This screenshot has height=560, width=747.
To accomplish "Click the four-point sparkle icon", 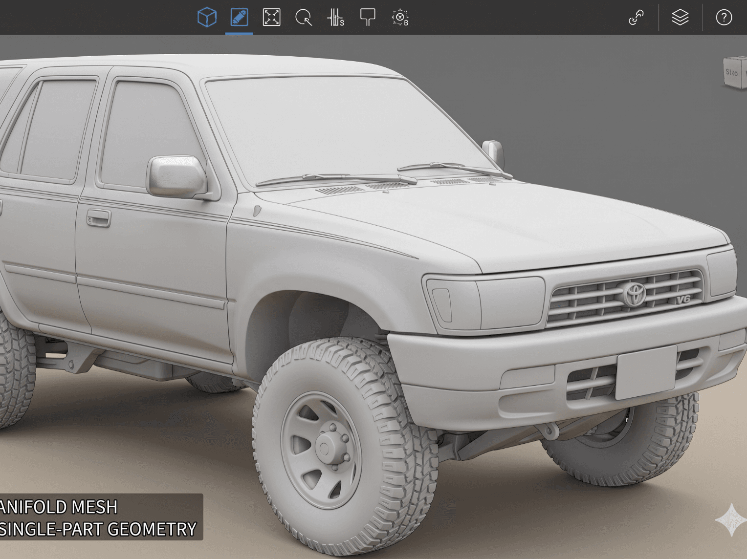I will coord(731,519).
